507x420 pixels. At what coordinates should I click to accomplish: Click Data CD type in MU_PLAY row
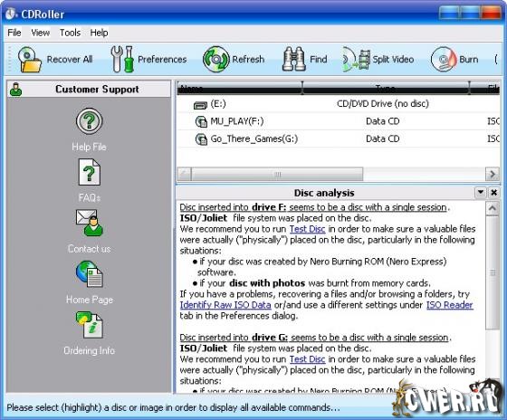382,121
